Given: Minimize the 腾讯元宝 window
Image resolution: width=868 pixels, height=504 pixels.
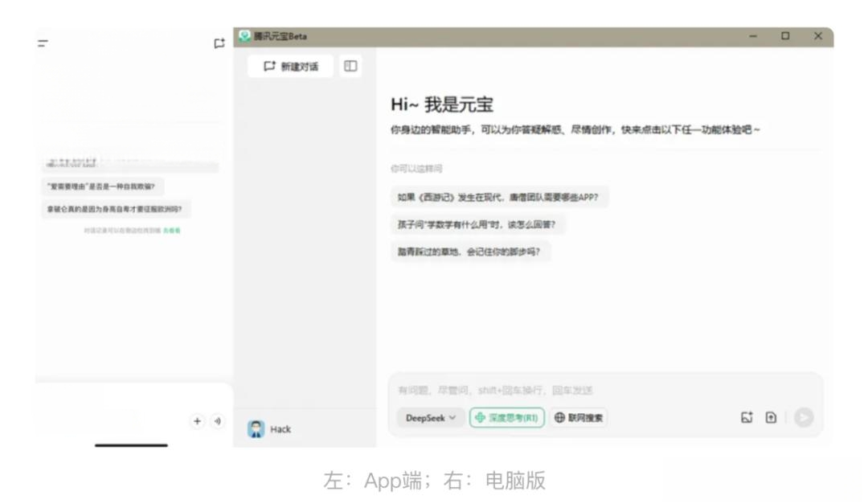Looking at the screenshot, I should coord(753,36).
